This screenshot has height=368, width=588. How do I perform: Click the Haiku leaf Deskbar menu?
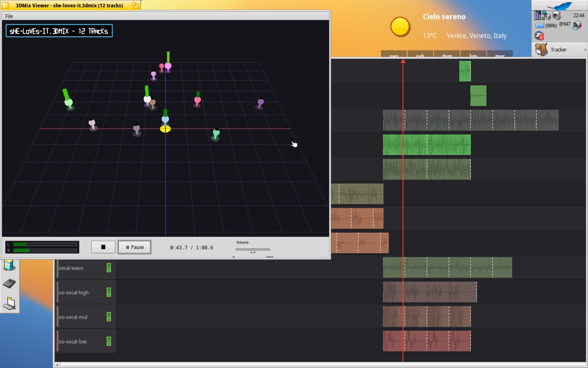pyautogui.click(x=560, y=6)
